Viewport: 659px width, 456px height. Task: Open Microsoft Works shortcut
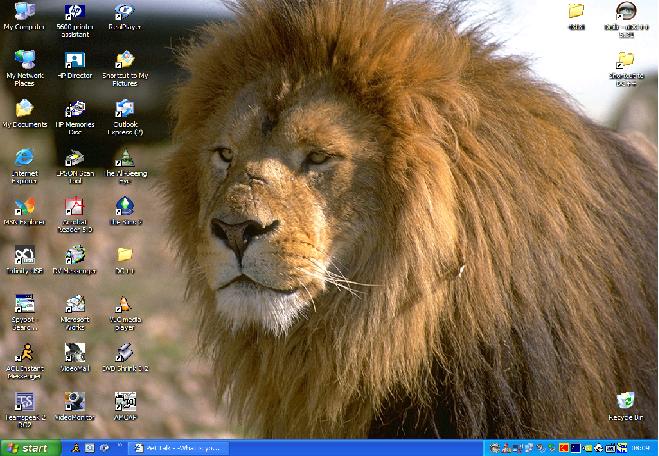tap(74, 304)
